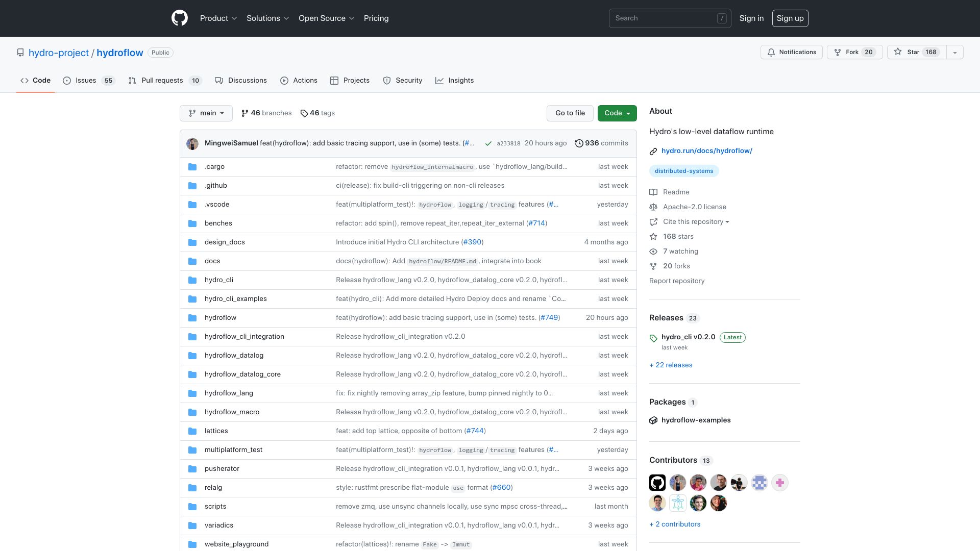The width and height of the screenshot is (980, 551).
Task: Click the folder icon beside .cargo
Action: click(192, 167)
